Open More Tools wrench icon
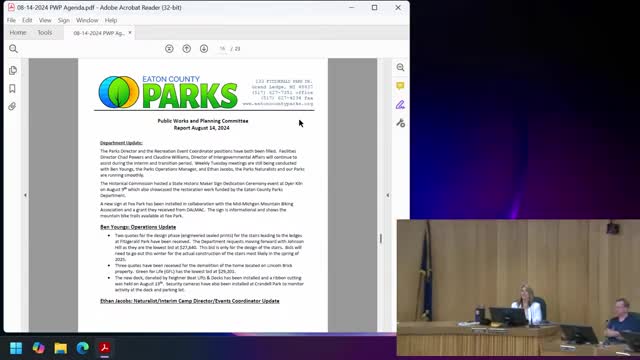The height and width of the screenshot is (360, 640). click(400, 123)
